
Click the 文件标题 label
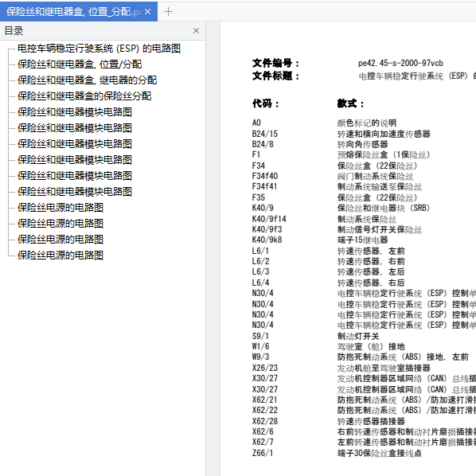click(275, 76)
